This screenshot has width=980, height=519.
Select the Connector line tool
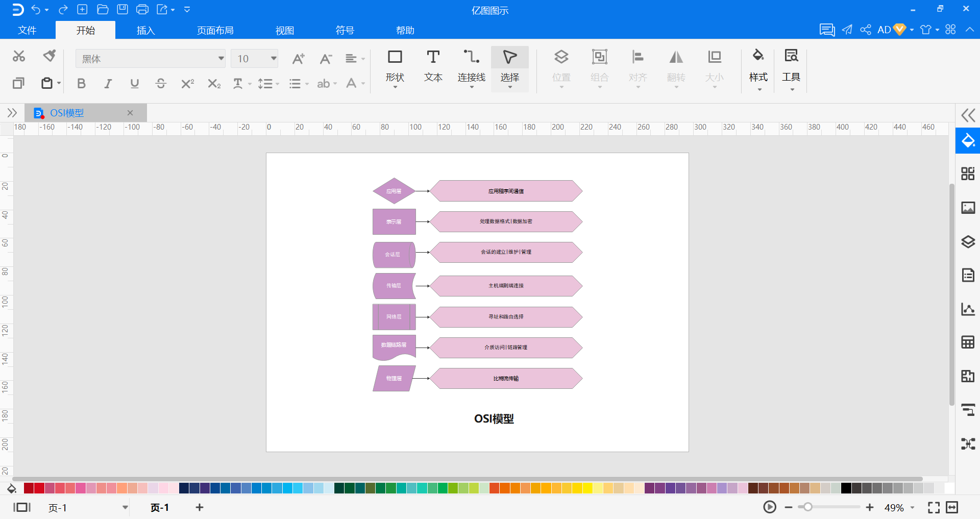471,69
